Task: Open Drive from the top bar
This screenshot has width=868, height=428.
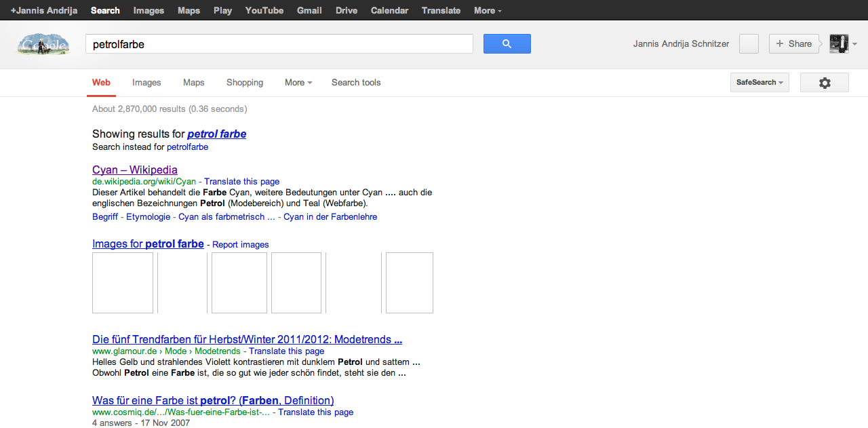Action: pyautogui.click(x=347, y=10)
